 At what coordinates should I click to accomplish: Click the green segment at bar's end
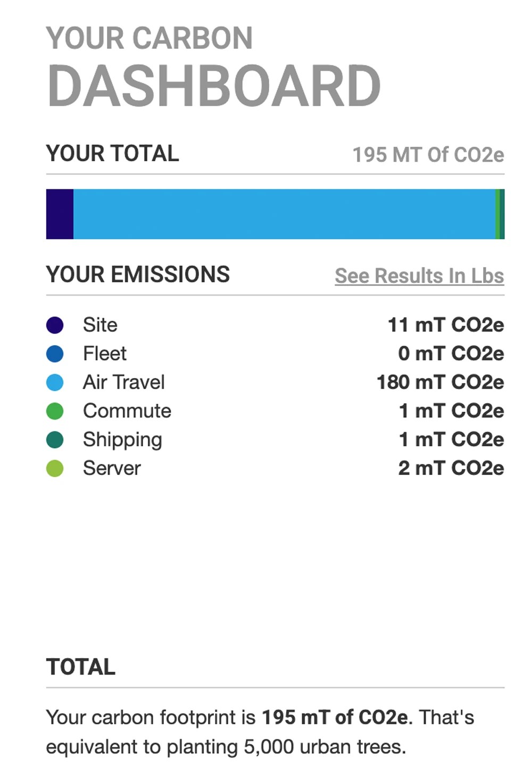pyautogui.click(x=497, y=214)
